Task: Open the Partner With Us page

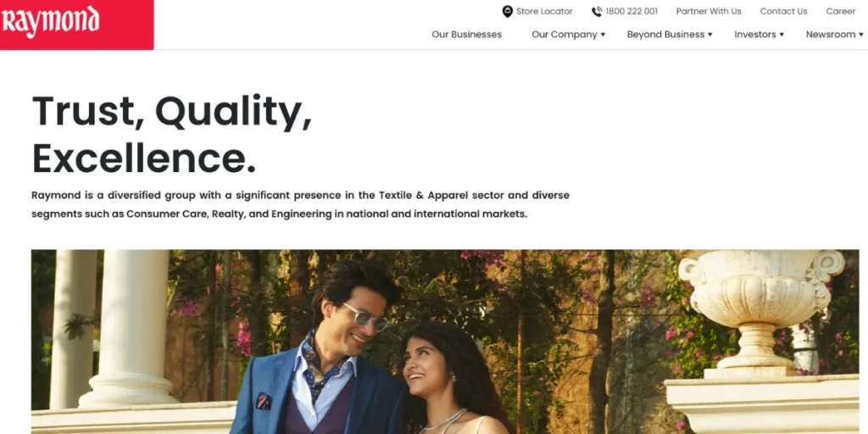Action: [709, 11]
